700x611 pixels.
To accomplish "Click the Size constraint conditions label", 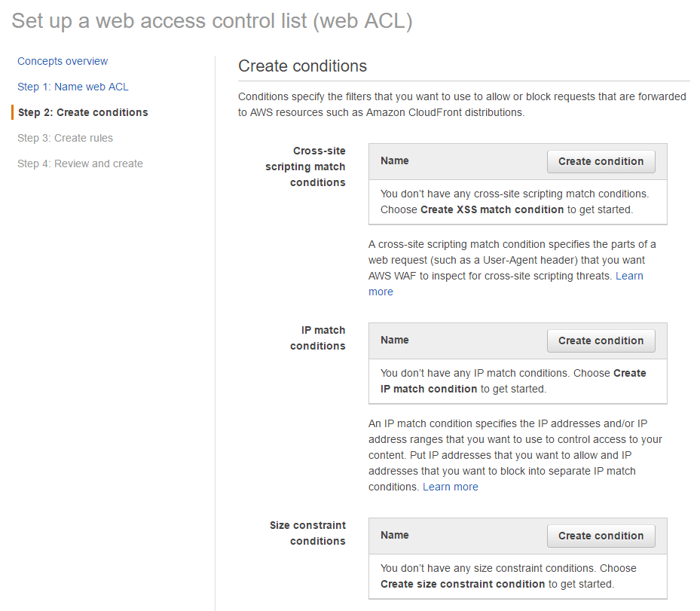I will 307,533.
